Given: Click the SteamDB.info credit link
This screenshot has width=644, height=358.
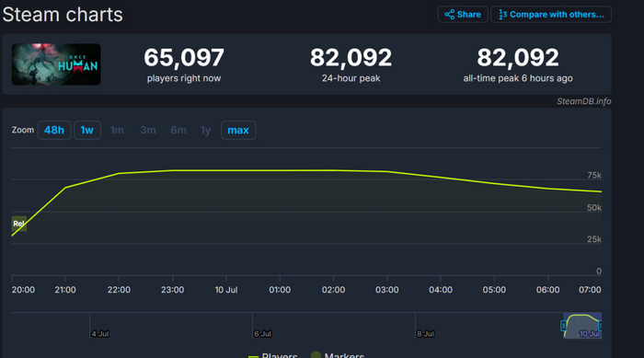Looking at the screenshot, I should tap(583, 101).
